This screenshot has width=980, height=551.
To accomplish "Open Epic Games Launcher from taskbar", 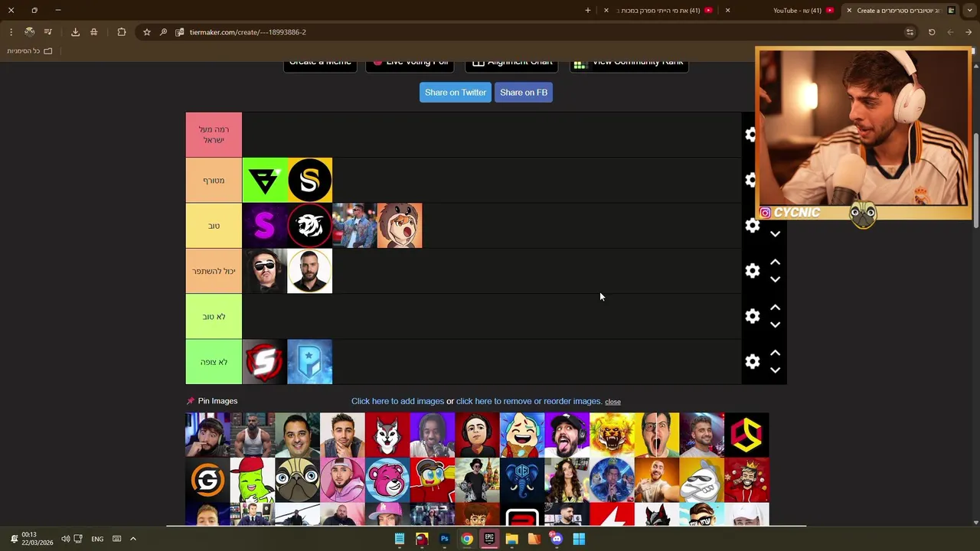I will (x=489, y=539).
